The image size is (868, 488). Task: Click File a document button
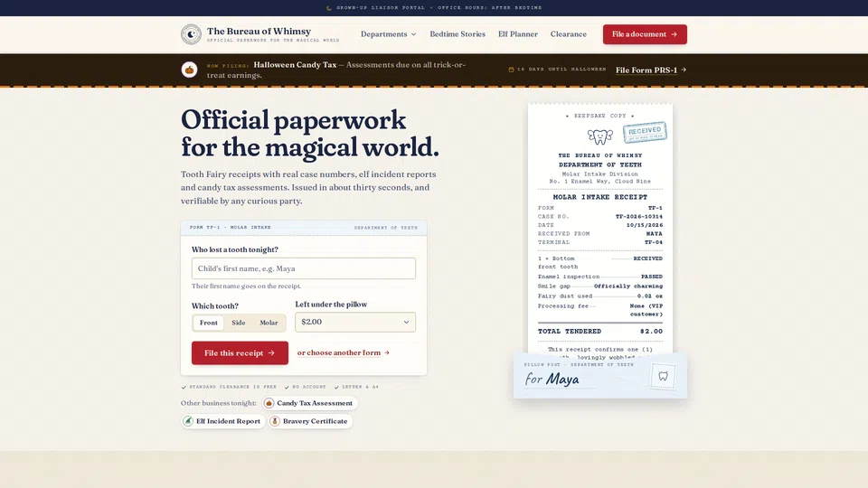[645, 34]
